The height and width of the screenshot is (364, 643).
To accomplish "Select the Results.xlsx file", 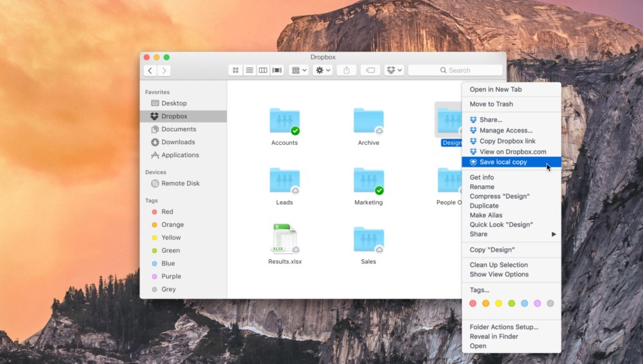I will (x=284, y=241).
